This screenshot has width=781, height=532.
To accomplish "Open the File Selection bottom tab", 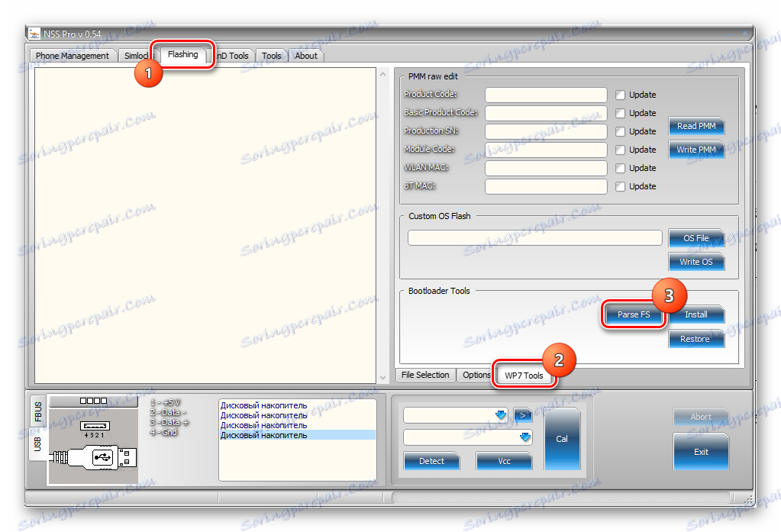I will [425, 375].
